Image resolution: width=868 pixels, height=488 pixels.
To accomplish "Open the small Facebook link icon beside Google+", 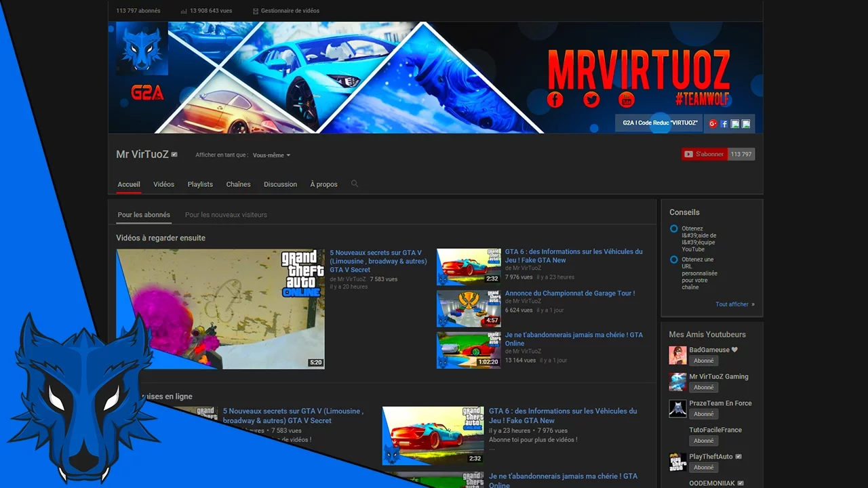I will tap(724, 123).
